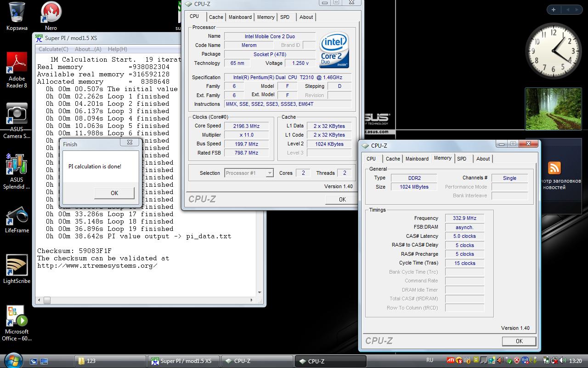
Task: Open Cache tab in lower CPU-Z window
Action: 393,159
